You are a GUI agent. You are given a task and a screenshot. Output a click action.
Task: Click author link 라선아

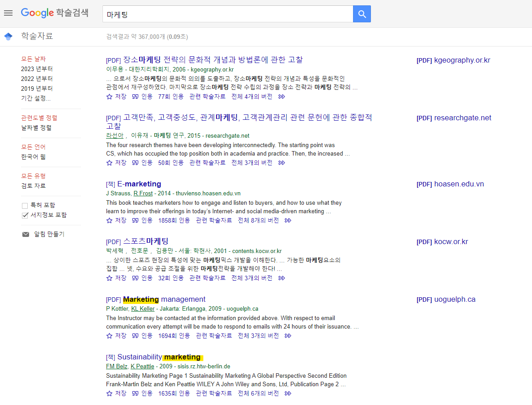pos(115,135)
